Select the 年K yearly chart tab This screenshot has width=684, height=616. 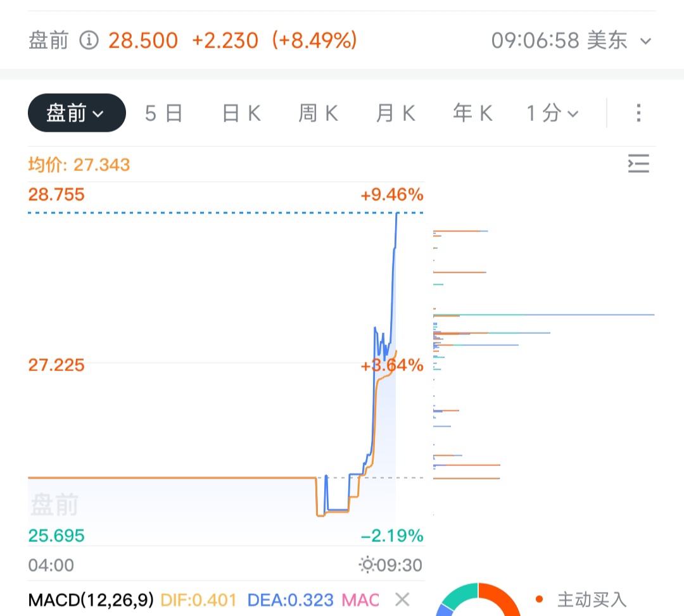[x=473, y=113]
